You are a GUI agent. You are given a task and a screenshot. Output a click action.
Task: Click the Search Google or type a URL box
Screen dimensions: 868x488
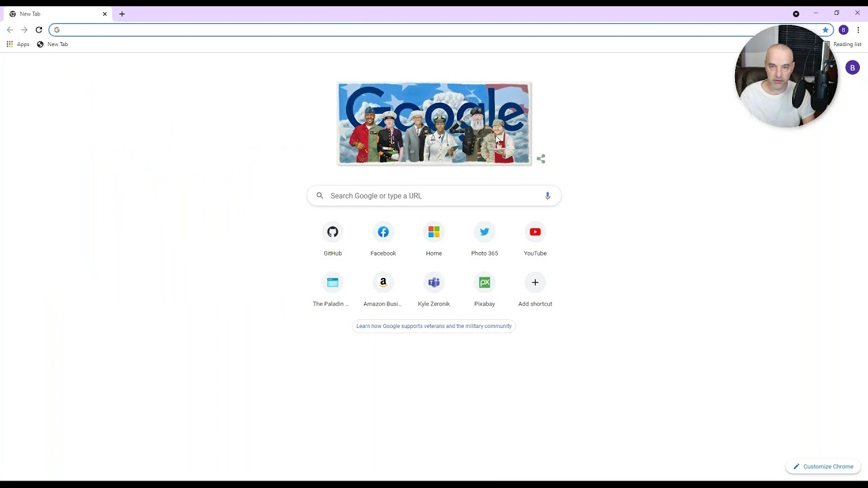[434, 196]
